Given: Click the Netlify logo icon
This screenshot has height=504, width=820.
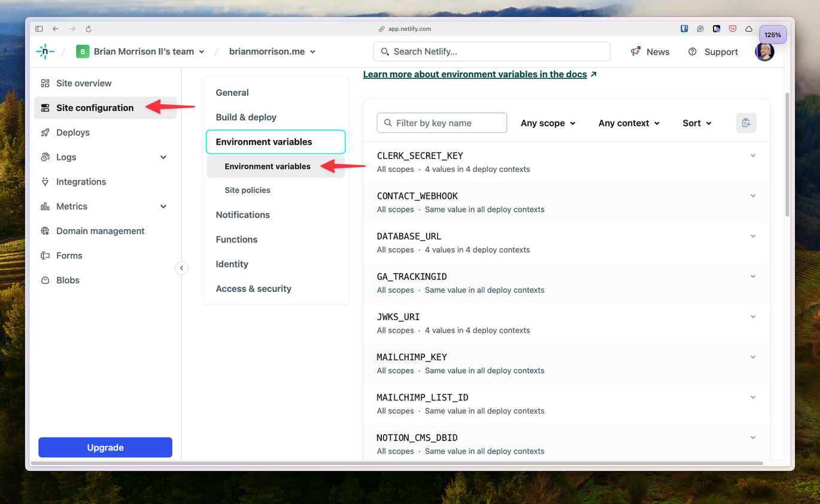Looking at the screenshot, I should pos(45,51).
